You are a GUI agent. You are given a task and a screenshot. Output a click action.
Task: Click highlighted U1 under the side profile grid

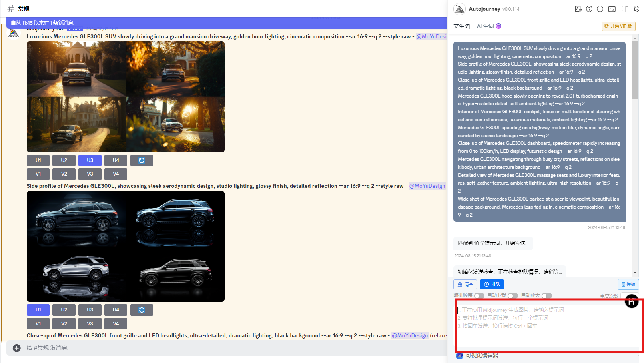[38, 310]
